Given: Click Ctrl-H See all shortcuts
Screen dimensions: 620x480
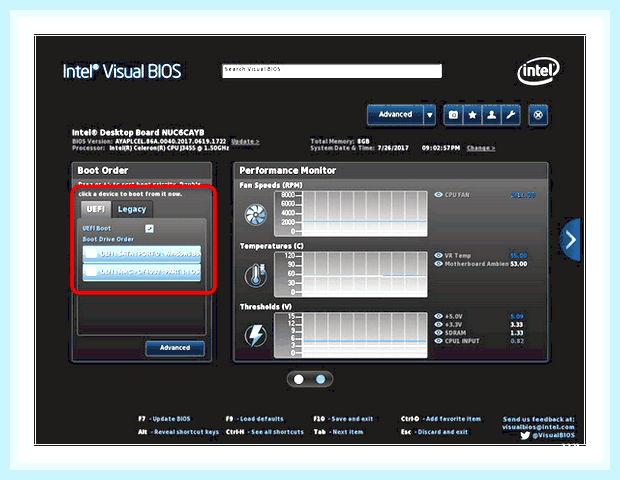Looking at the screenshot, I should (265, 432).
